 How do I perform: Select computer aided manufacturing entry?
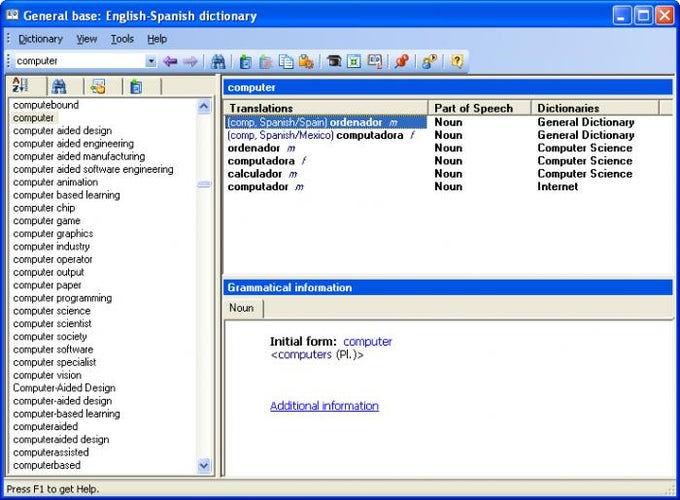click(x=79, y=156)
